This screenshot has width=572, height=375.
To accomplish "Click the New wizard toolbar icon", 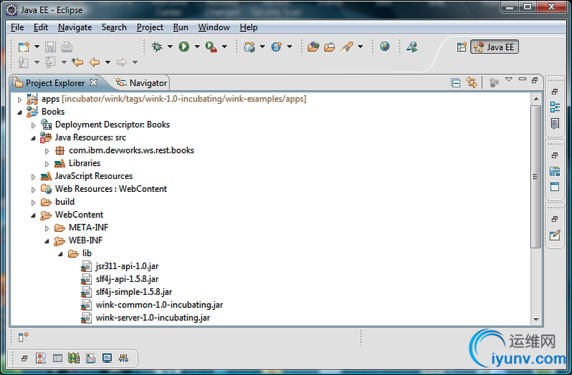I will (x=24, y=47).
